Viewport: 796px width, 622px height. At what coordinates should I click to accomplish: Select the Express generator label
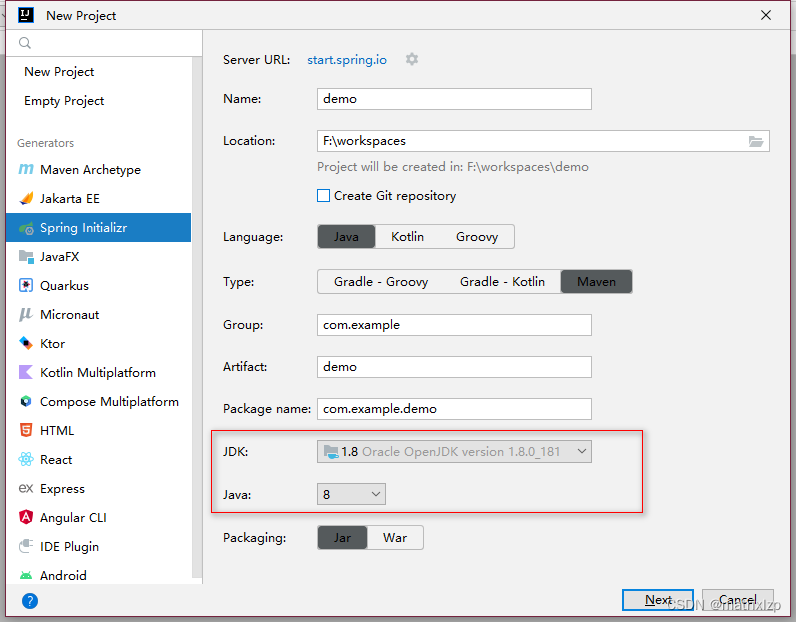click(x=62, y=489)
